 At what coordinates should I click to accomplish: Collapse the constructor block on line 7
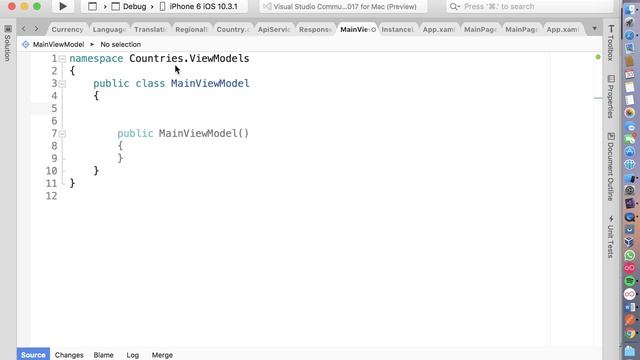point(62,133)
